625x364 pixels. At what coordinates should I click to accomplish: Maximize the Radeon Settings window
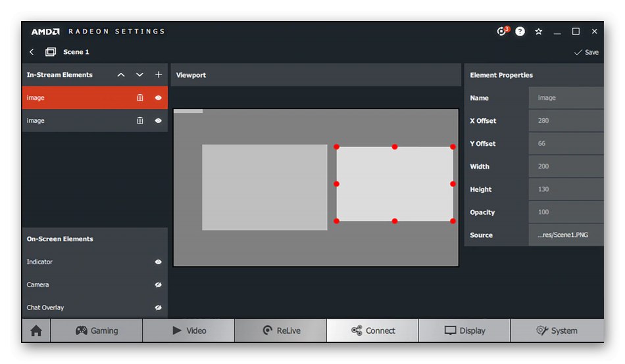click(576, 32)
